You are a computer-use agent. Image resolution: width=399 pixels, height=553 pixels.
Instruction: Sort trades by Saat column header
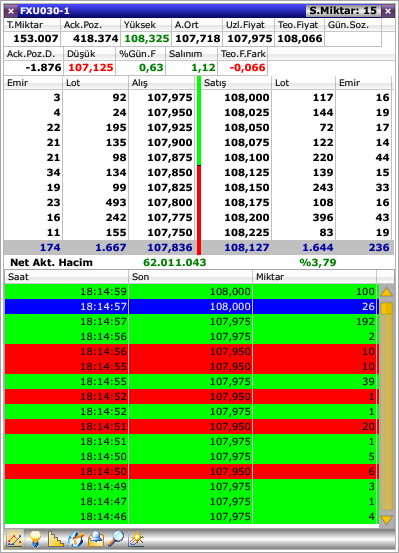click(67, 277)
